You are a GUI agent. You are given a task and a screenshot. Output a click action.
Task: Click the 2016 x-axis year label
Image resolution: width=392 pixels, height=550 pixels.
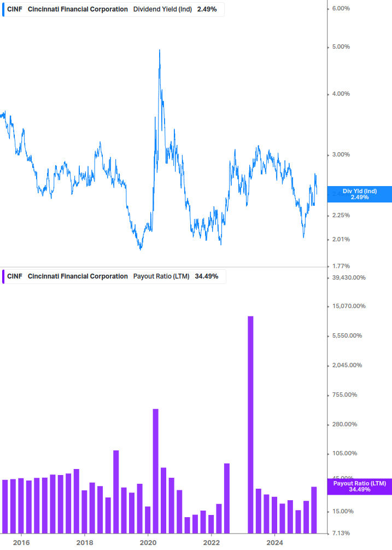tap(21, 543)
